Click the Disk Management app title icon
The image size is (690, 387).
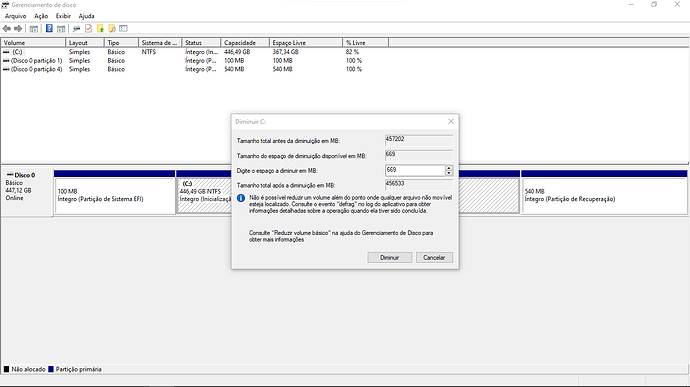point(5,5)
